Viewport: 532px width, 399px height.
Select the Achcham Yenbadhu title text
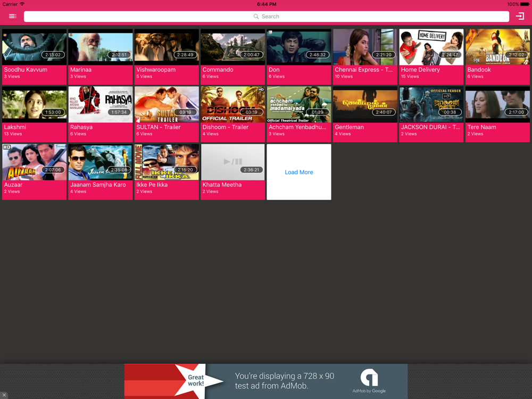(x=297, y=127)
